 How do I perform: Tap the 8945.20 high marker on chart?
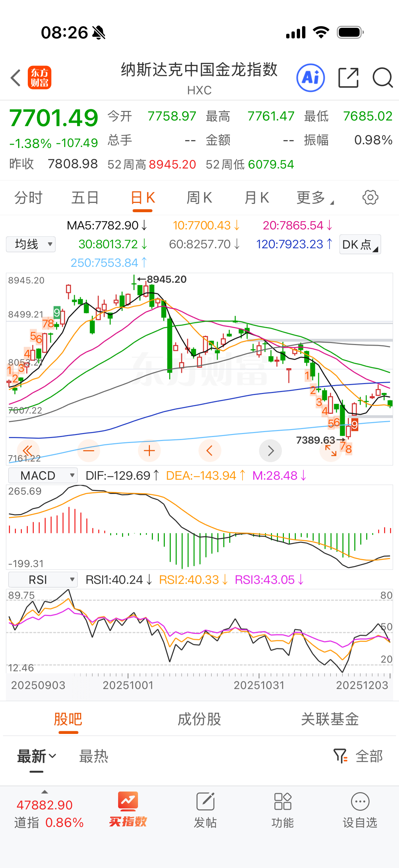pos(162,279)
